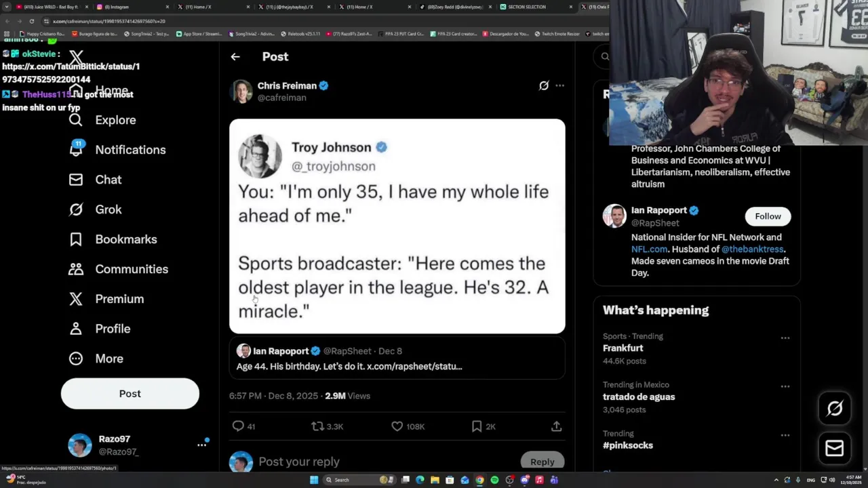
Task: Open the Troy Johnson tweet image
Action: 397,226
